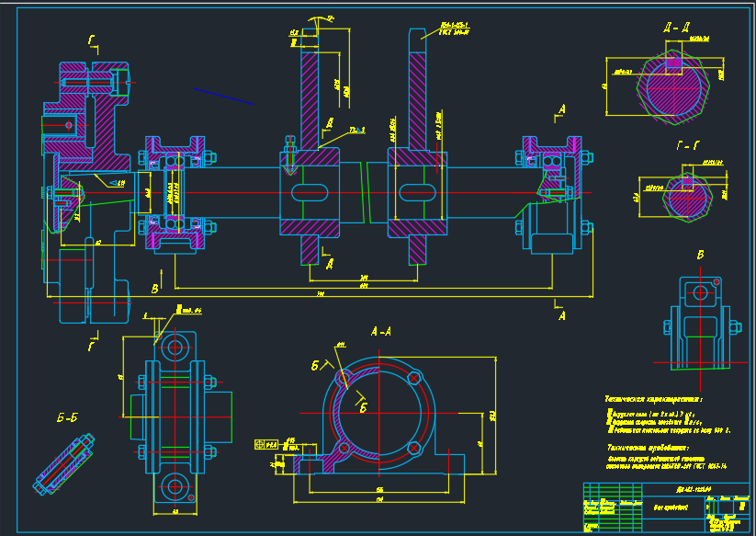Viewport: 756px width, 536px height.
Task: Click the technical requirements heading text
Action: point(648,447)
